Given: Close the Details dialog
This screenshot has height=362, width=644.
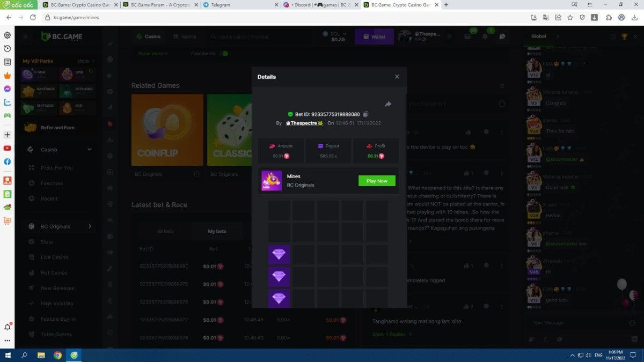Looking at the screenshot, I should [x=397, y=77].
